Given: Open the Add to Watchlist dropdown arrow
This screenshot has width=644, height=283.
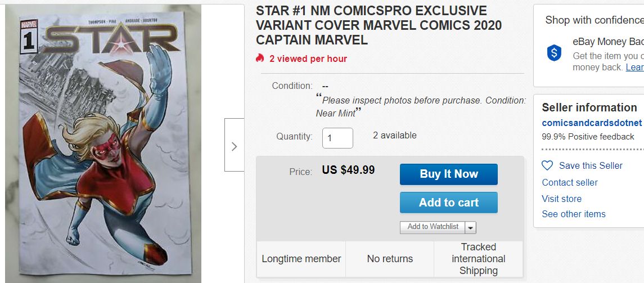Looking at the screenshot, I should 471,227.
